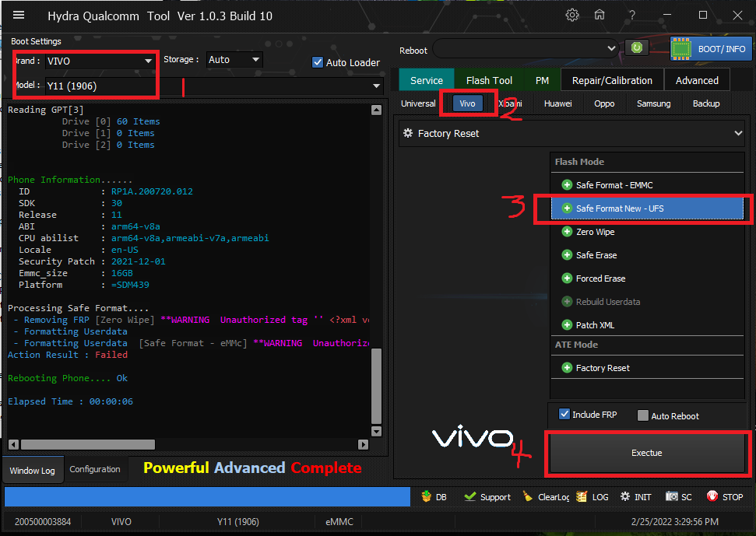This screenshot has height=536, width=756.
Task: Click status bar serial 200500003884
Action: pos(43,521)
